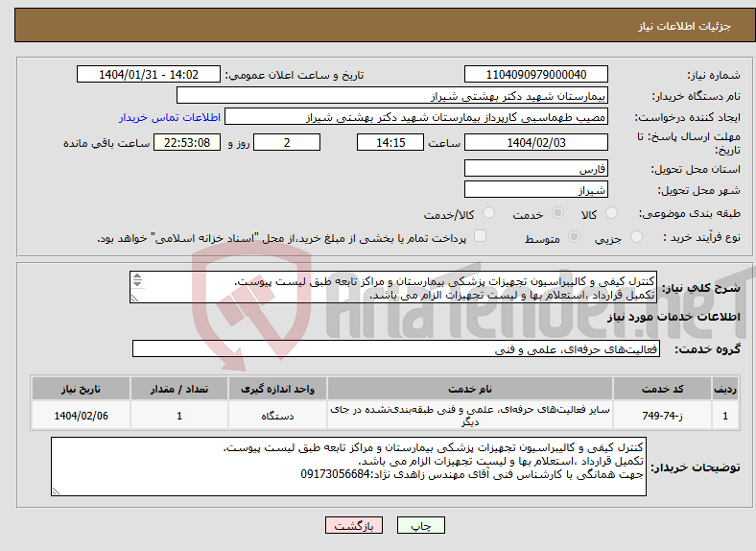The image size is (756, 551).
Task: Click the announcement date field 1404/01/31 - 14:02
Action: click(149, 74)
